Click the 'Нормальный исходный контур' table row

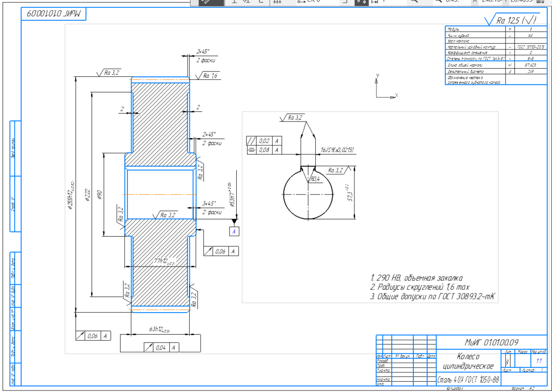(x=496, y=47)
